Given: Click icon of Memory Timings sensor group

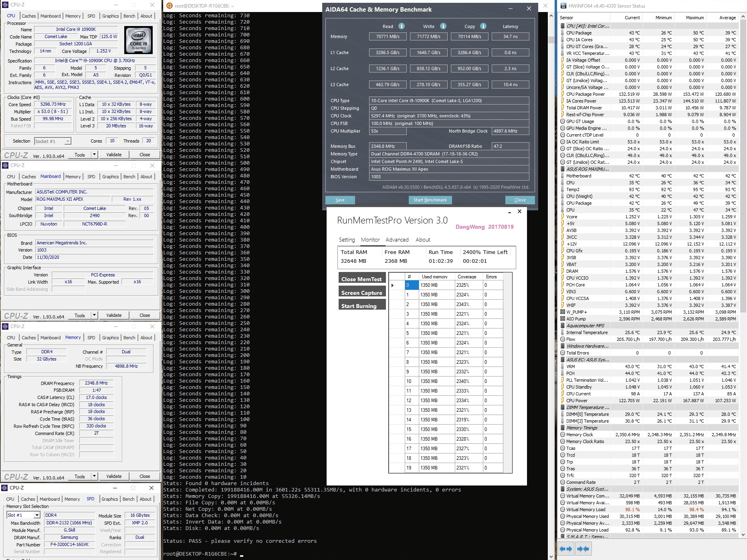Looking at the screenshot, I should point(563,428).
